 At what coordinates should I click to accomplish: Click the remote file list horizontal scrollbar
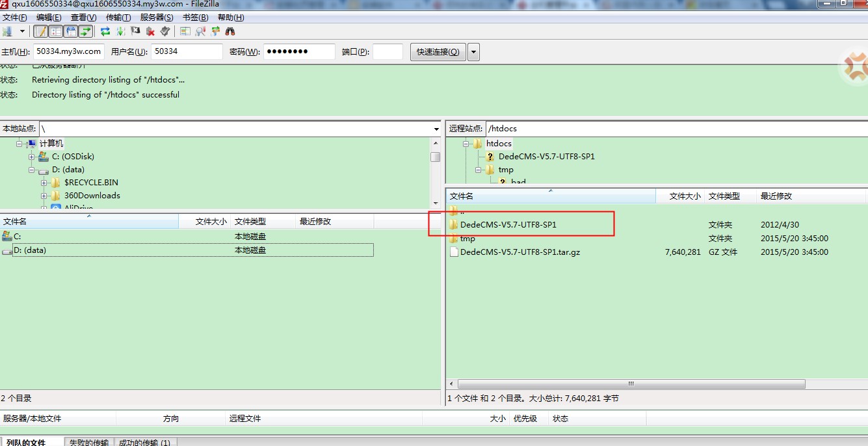click(630, 384)
